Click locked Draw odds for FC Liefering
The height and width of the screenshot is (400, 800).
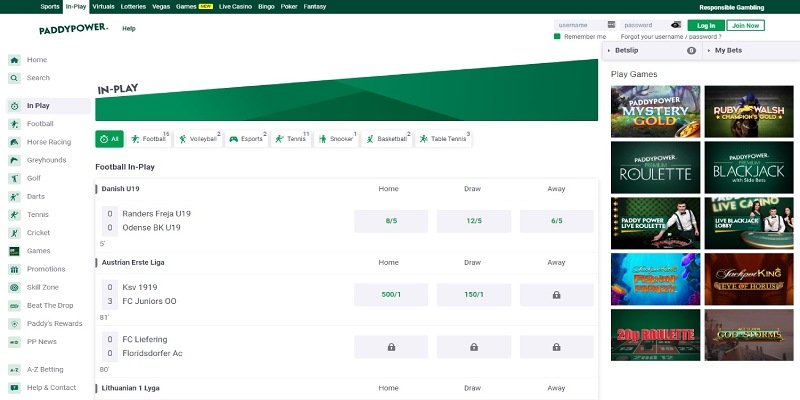click(x=474, y=347)
